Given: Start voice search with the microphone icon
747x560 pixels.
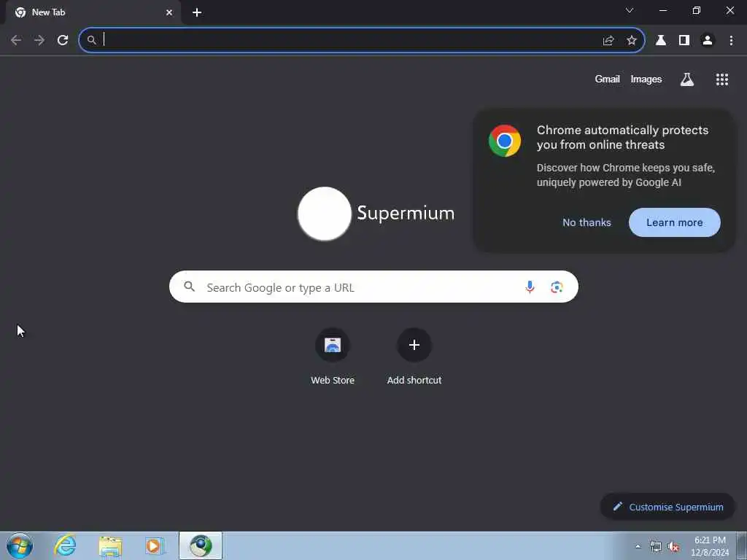Looking at the screenshot, I should (530, 287).
